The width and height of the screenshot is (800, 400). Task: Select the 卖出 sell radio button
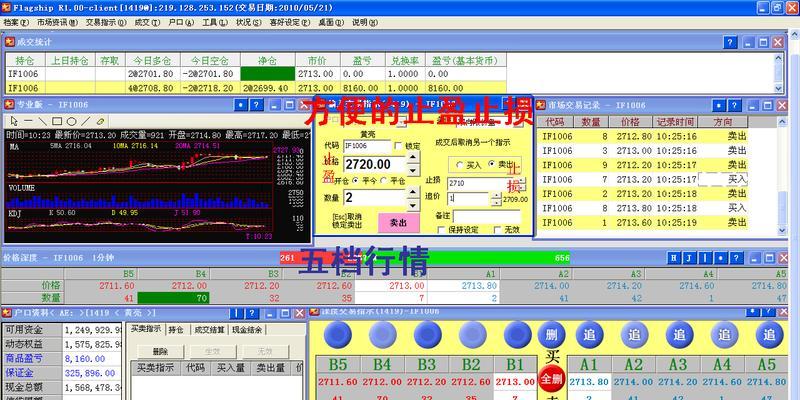click(x=492, y=164)
